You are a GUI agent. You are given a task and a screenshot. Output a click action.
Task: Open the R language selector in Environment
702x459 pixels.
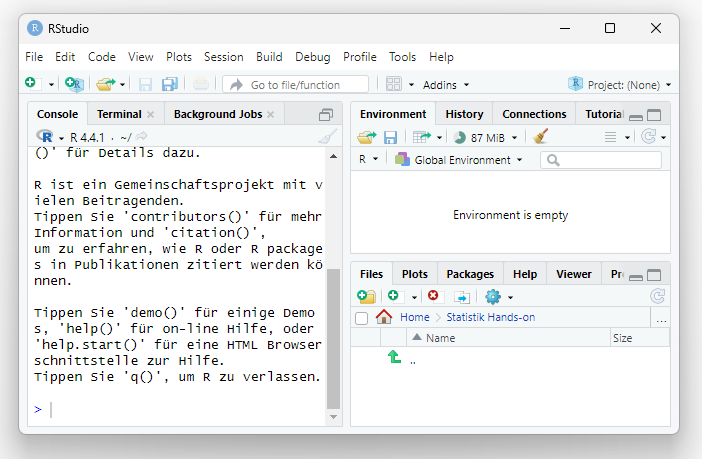click(368, 159)
